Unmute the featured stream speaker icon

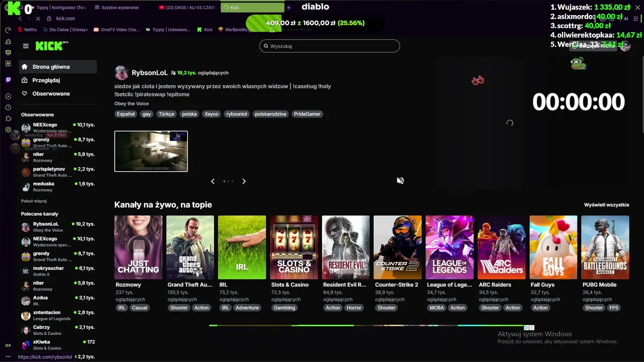click(400, 180)
